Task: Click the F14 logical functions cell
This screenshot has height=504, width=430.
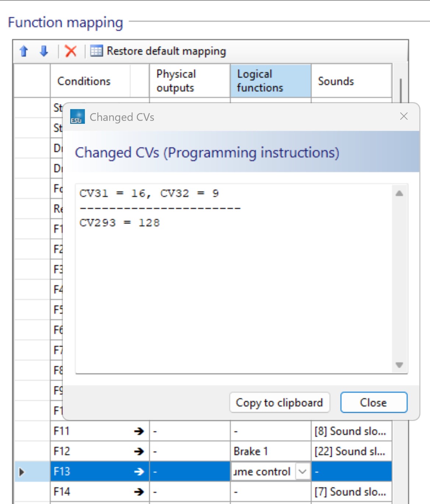Action: [271, 492]
